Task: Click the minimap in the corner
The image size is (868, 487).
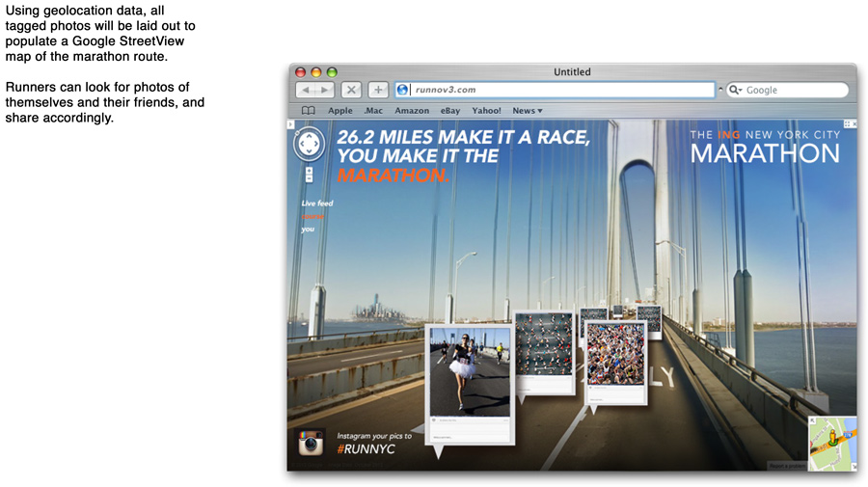Action: tap(832, 444)
